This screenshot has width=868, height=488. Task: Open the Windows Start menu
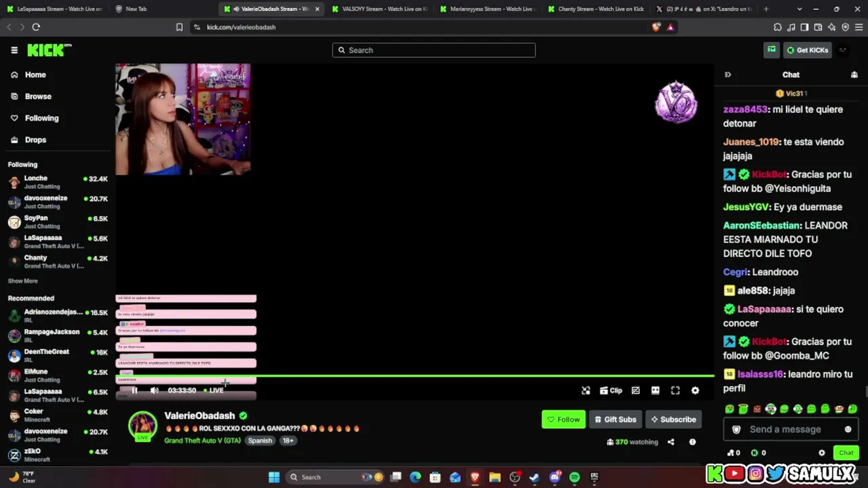(x=274, y=477)
